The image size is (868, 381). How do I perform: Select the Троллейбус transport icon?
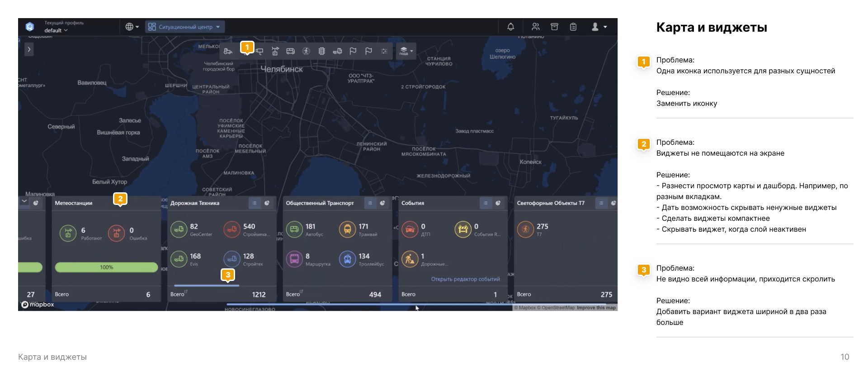[347, 259]
